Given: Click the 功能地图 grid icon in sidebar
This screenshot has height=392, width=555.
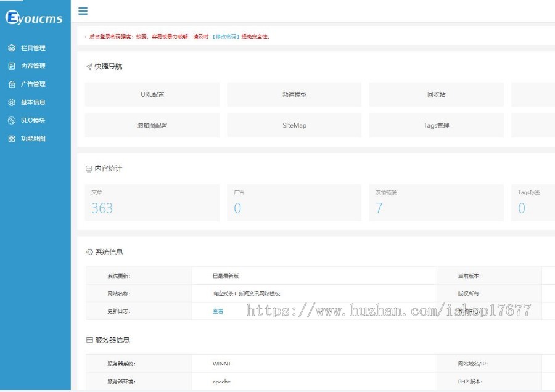Looking at the screenshot, I should tap(12, 138).
